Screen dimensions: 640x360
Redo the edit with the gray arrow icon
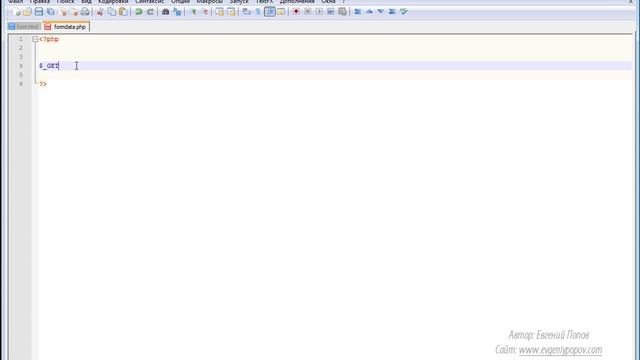click(x=150, y=12)
